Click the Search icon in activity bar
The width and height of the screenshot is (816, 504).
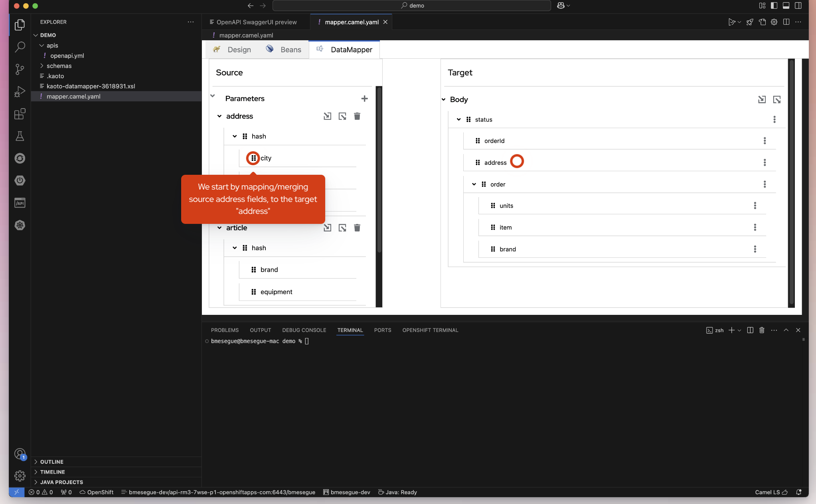[x=20, y=47]
